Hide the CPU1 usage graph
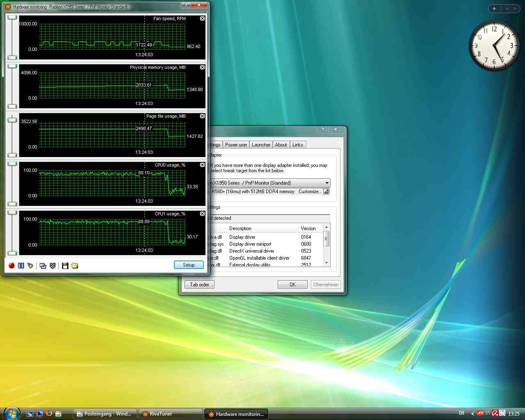Screen dimensions: 525x420 202,214
